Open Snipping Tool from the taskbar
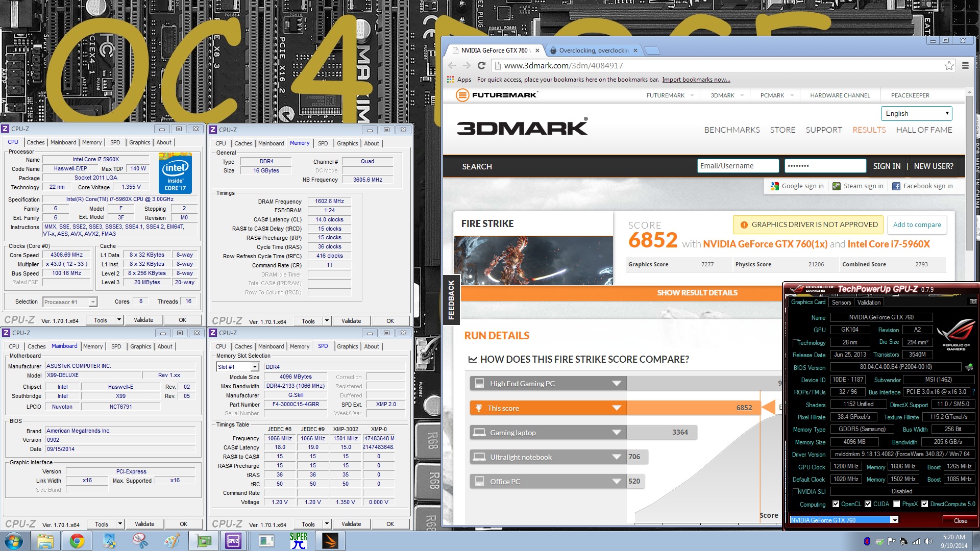Image resolution: width=980 pixels, height=551 pixels. tap(140, 541)
